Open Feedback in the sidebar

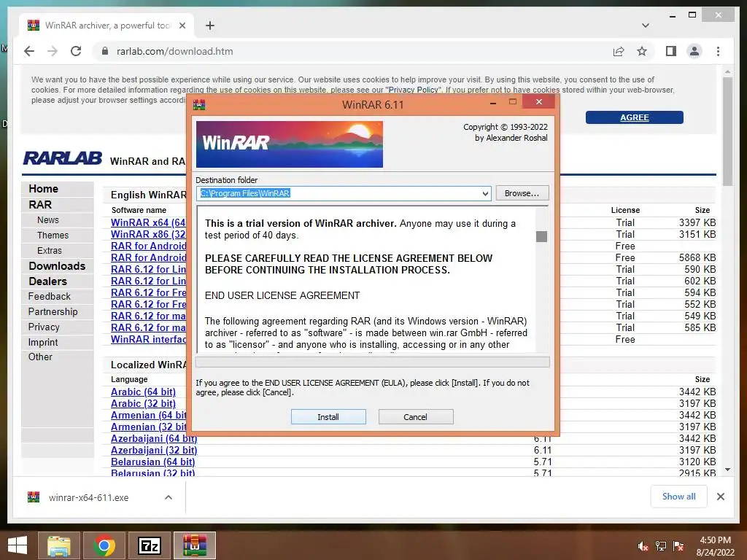tap(50, 296)
